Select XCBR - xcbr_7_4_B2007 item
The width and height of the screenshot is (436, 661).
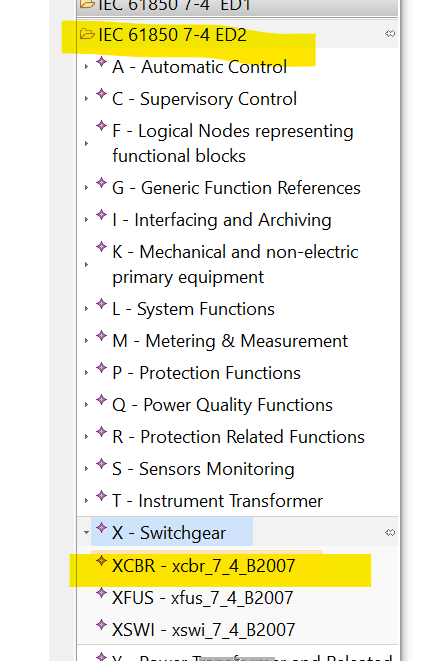(x=204, y=566)
